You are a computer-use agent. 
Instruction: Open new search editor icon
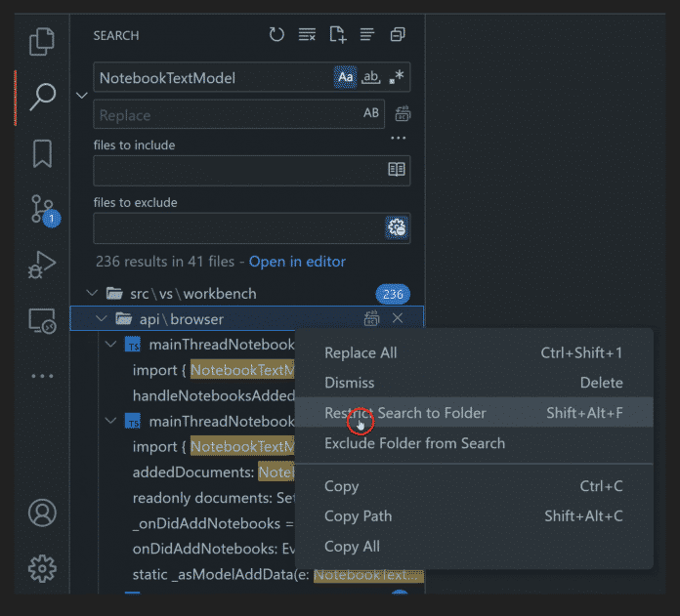tap(337, 34)
